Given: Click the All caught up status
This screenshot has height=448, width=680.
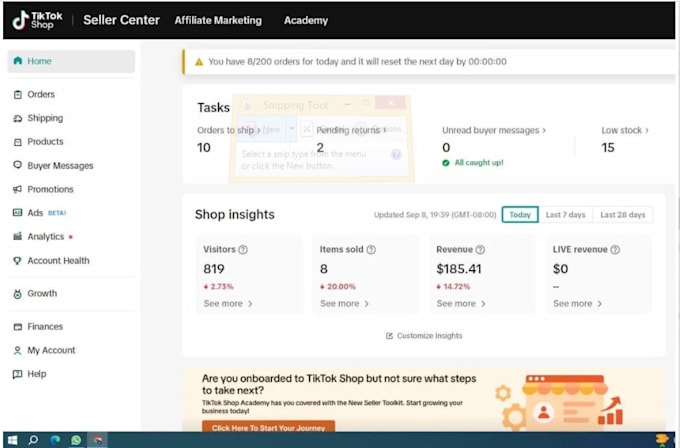Looking at the screenshot, I should 473,163.
